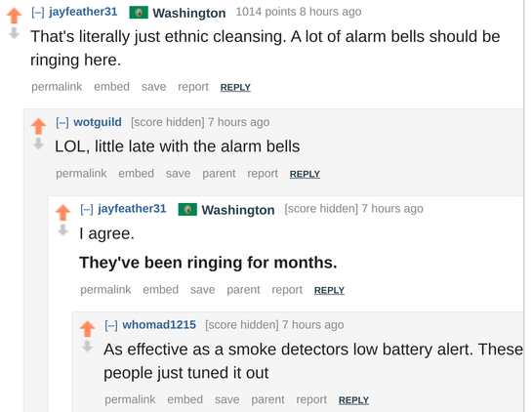
Task: Reply to the top ethnic cleansing comment
Action: tap(235, 87)
